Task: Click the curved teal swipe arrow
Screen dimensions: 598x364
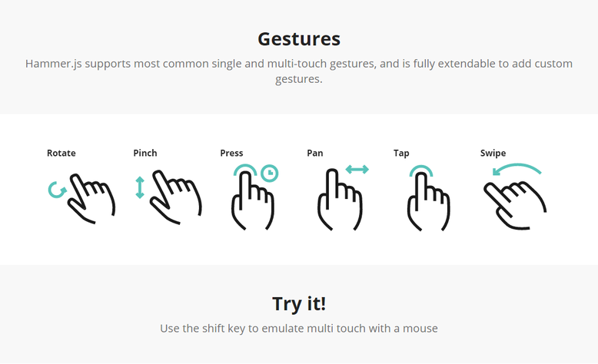Action: (x=517, y=169)
